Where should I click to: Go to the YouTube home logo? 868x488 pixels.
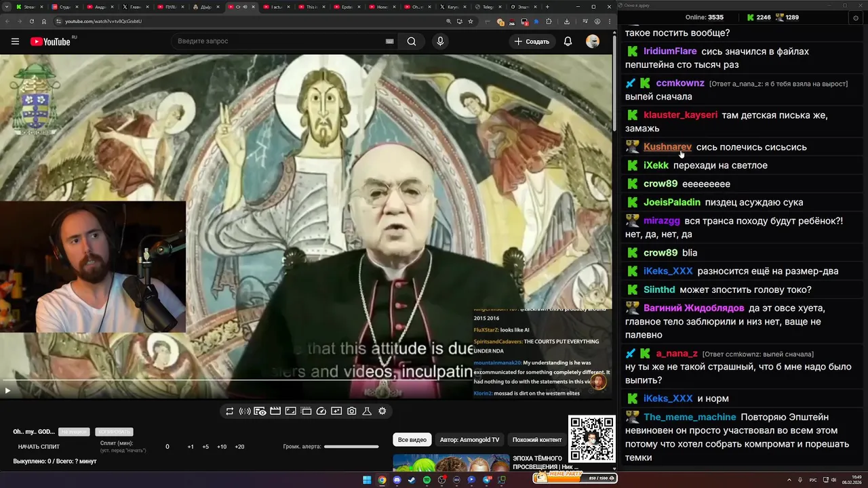50,41
